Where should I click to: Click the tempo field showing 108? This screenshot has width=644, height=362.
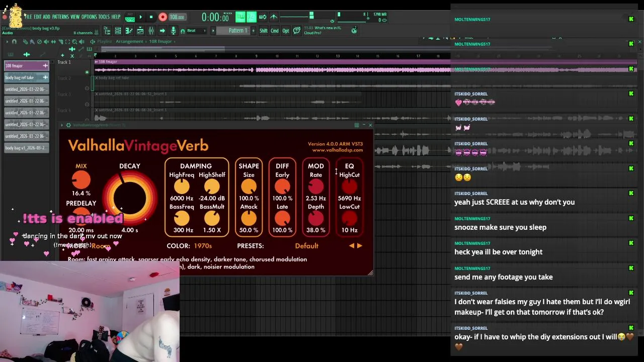coord(177,17)
